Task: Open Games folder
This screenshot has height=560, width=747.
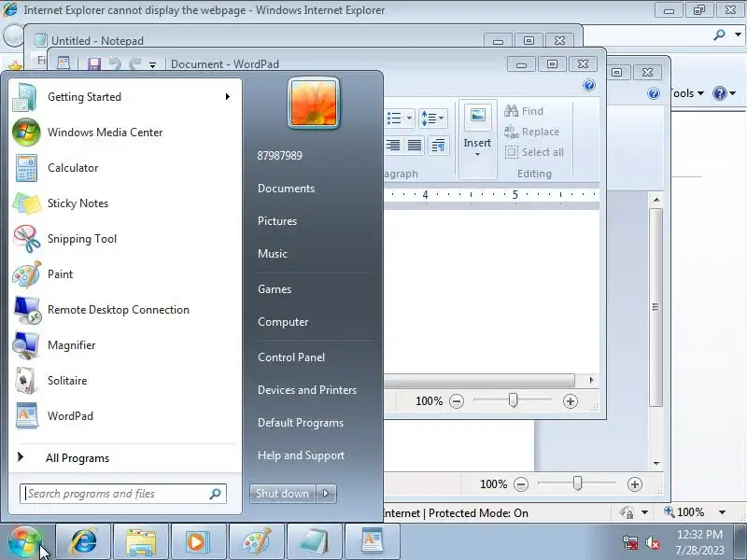Action: [275, 289]
